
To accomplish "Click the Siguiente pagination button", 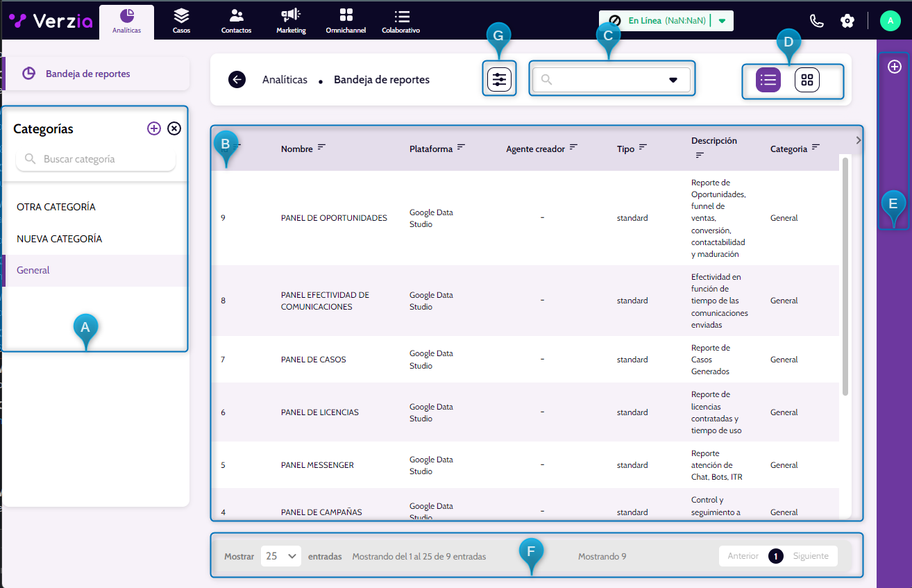I will click(x=811, y=556).
